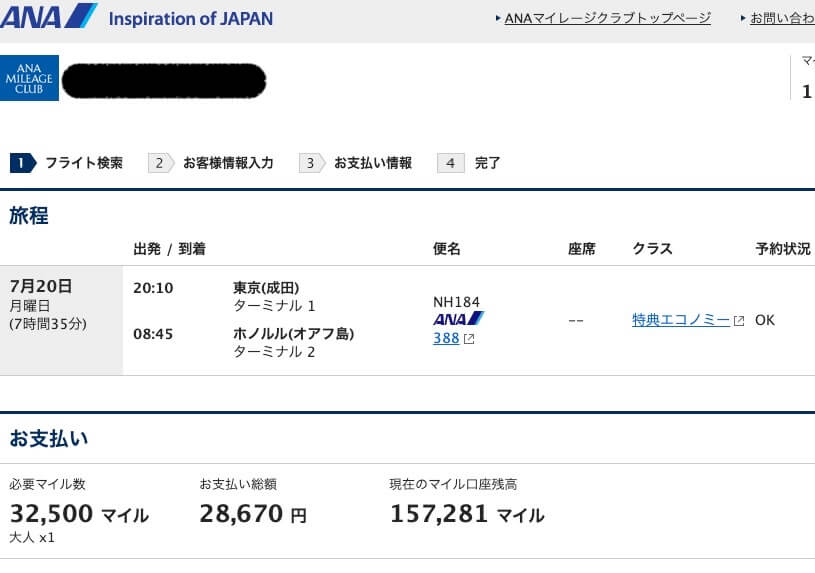Click the 157,281 マイル balance value

[466, 515]
